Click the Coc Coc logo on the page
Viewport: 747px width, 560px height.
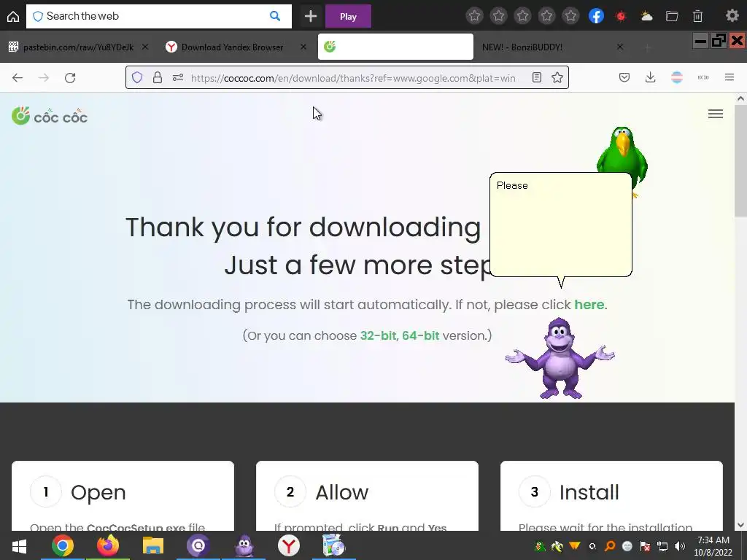[x=50, y=116]
